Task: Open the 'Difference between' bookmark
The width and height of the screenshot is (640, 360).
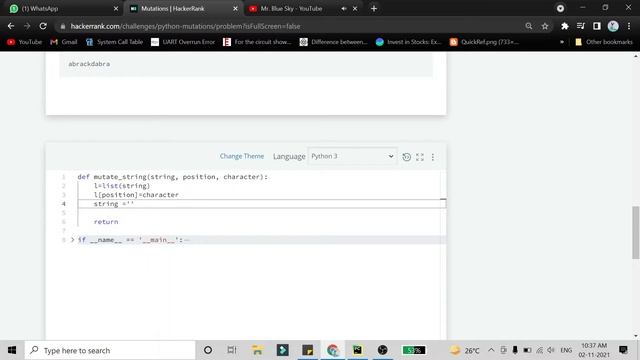Action: tap(334, 42)
